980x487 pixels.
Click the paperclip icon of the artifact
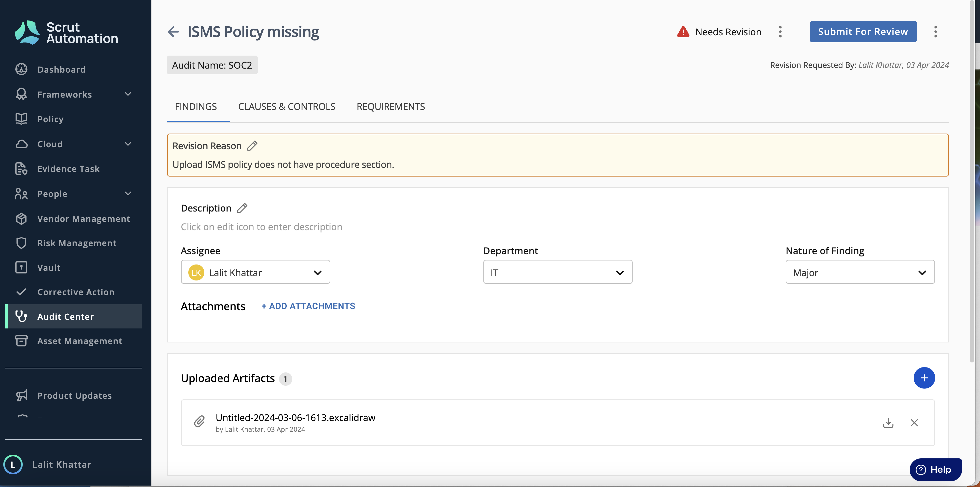click(x=199, y=421)
